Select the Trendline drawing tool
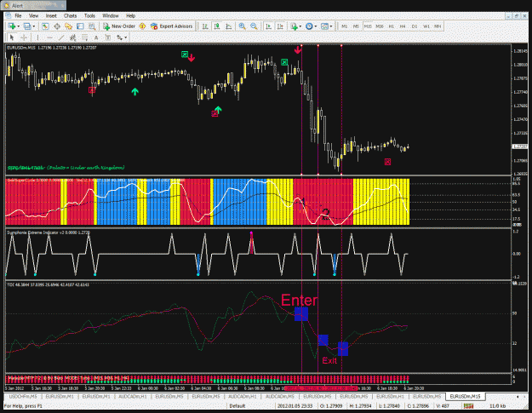The width and height of the screenshot is (532, 413). click(61, 37)
